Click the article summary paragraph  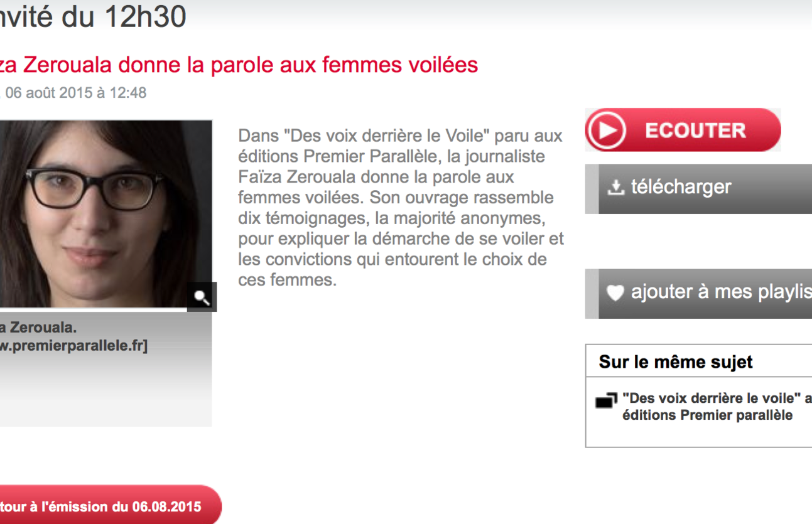pos(401,208)
